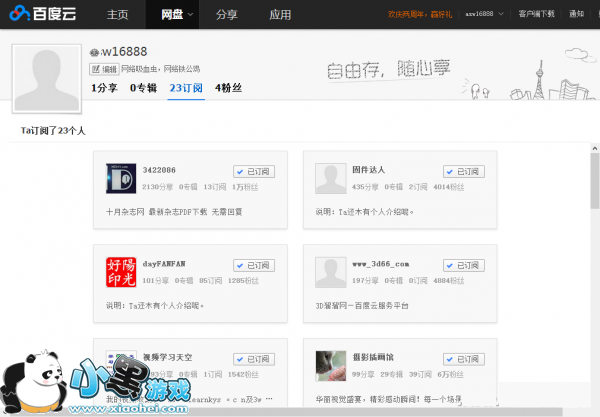Click 6万粉丝 count of 摄影插画馆
Viewport: 600px width, 417px height.
coord(450,375)
